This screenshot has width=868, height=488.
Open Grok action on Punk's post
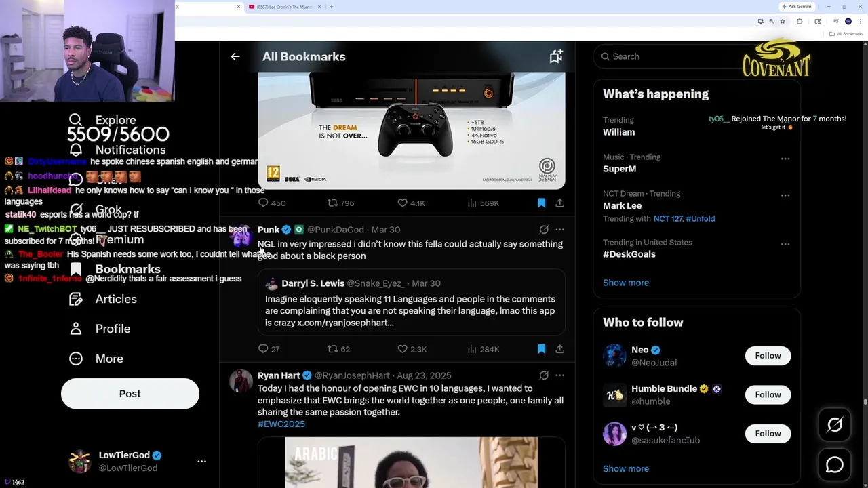click(544, 230)
